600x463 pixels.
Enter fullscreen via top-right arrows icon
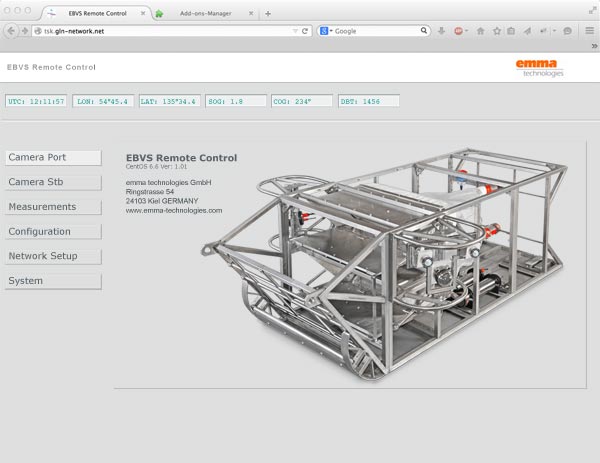coord(592,11)
